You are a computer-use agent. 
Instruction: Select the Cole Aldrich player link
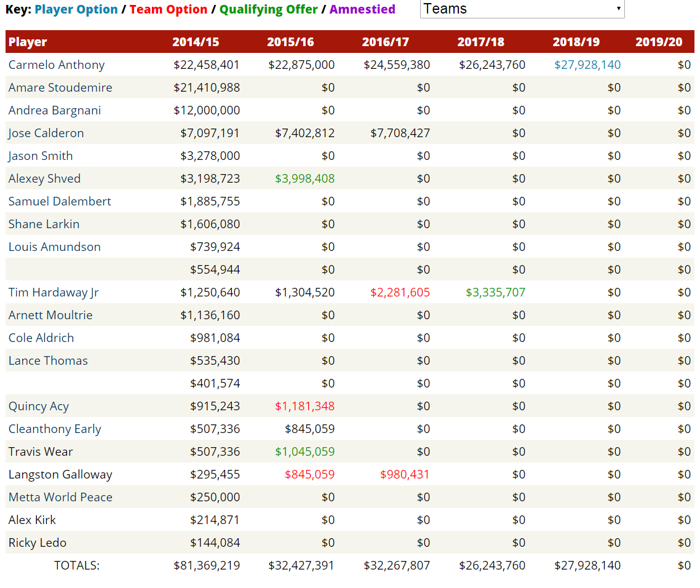(41, 338)
